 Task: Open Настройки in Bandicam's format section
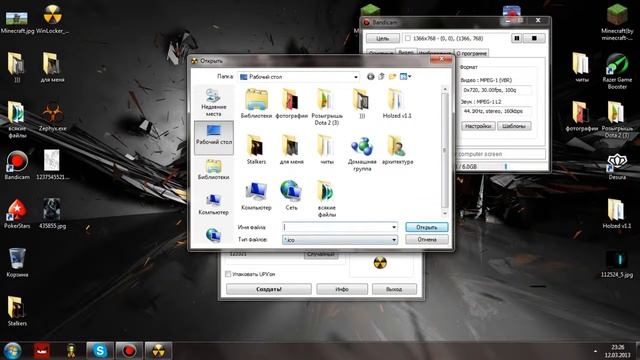478,126
